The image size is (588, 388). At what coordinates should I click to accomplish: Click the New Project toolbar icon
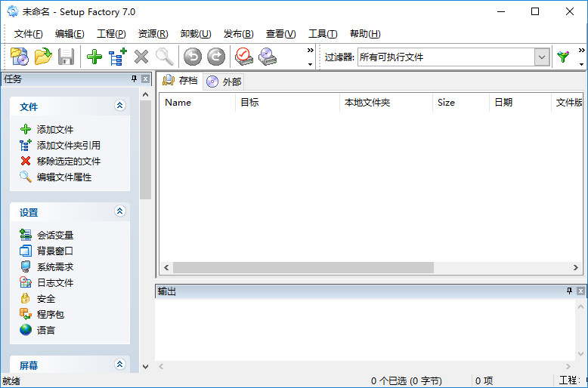tap(20, 57)
